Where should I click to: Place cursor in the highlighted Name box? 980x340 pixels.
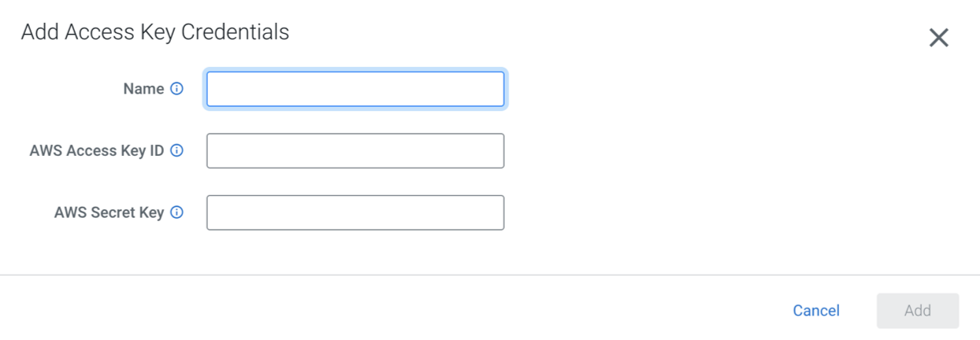355,89
